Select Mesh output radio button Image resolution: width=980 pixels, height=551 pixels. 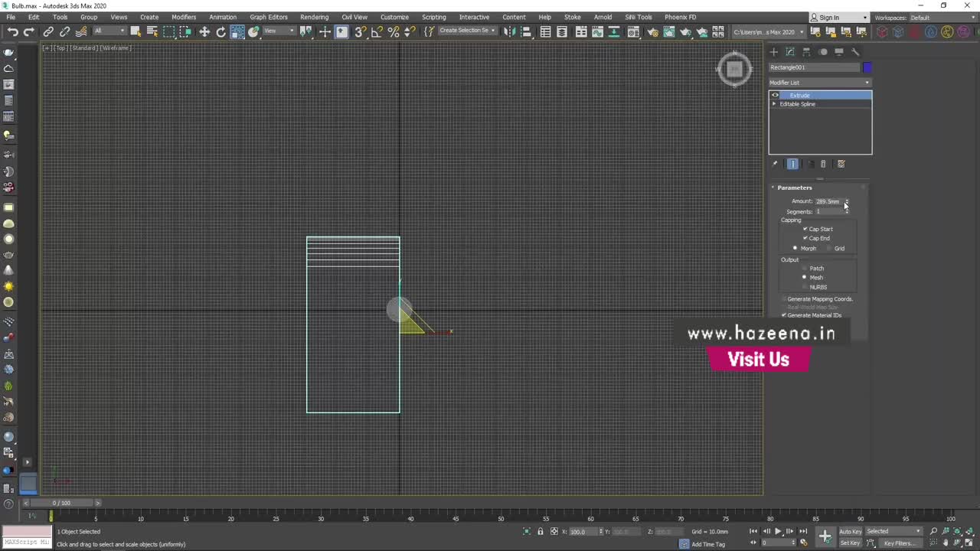pos(804,278)
